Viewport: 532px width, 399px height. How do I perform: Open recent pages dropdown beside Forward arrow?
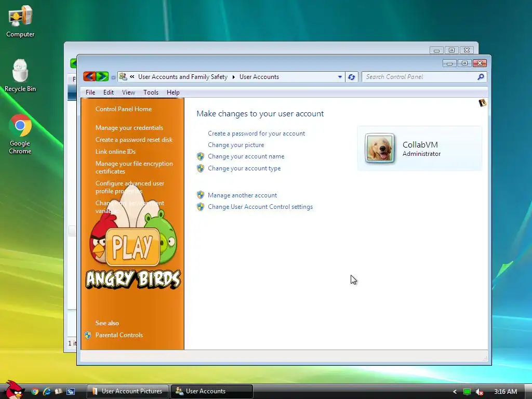pos(113,77)
